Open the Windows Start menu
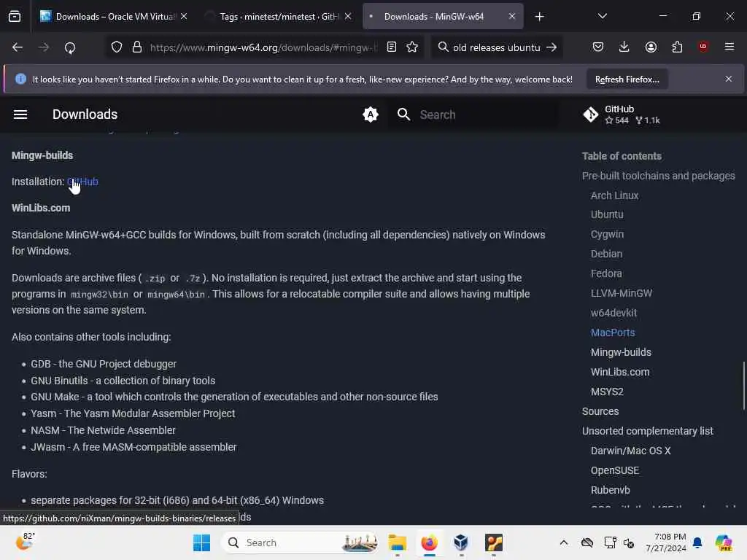 pos(201,542)
